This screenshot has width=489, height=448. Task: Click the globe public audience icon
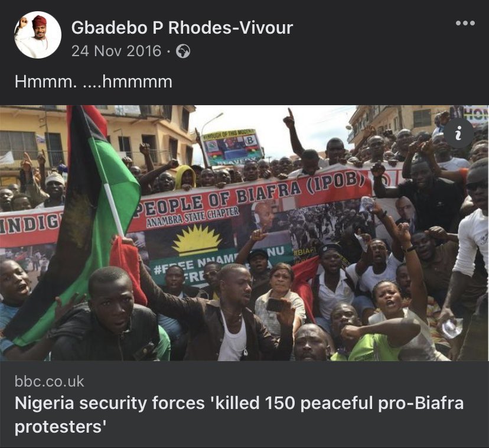[183, 51]
